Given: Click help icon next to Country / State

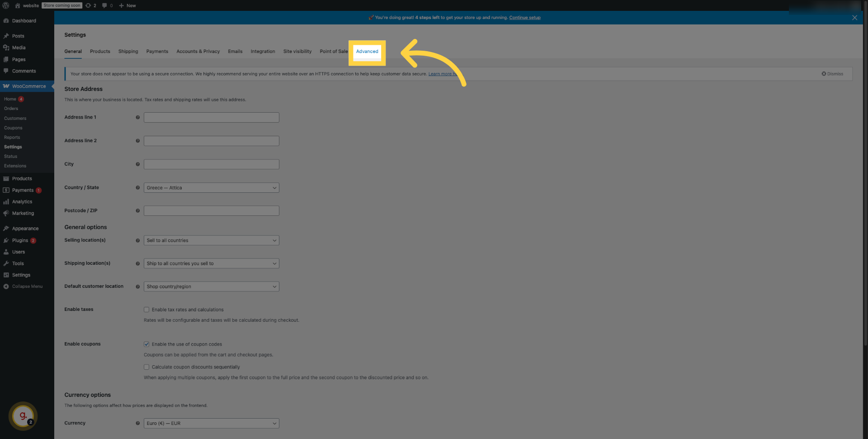Looking at the screenshot, I should 138,187.
